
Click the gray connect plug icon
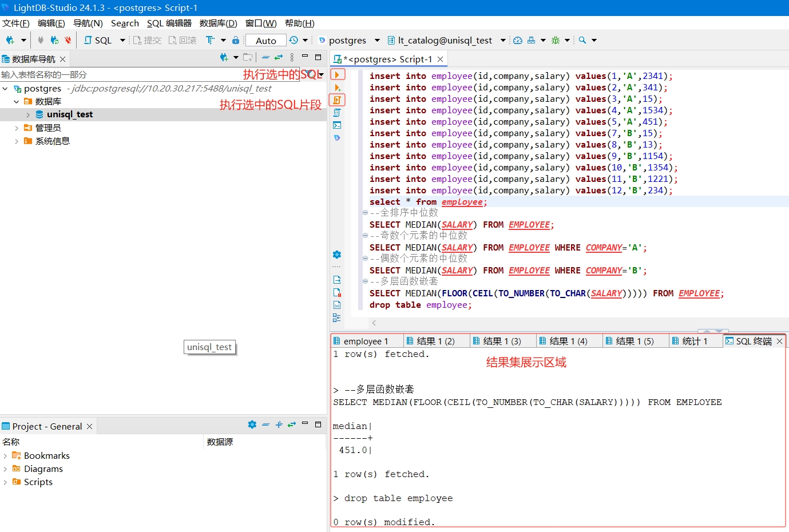tap(41, 40)
